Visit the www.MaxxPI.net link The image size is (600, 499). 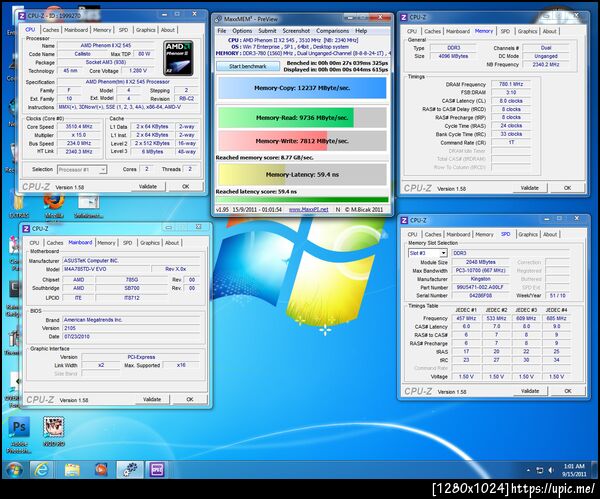(308, 209)
